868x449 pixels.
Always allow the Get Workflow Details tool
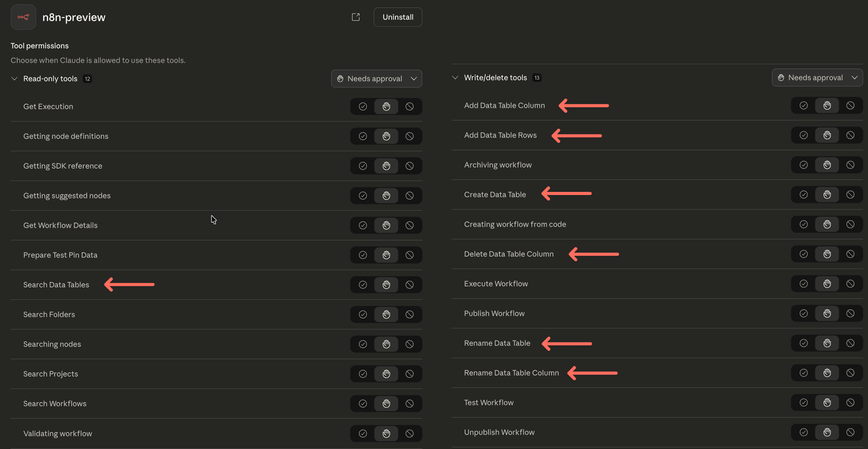pos(363,225)
